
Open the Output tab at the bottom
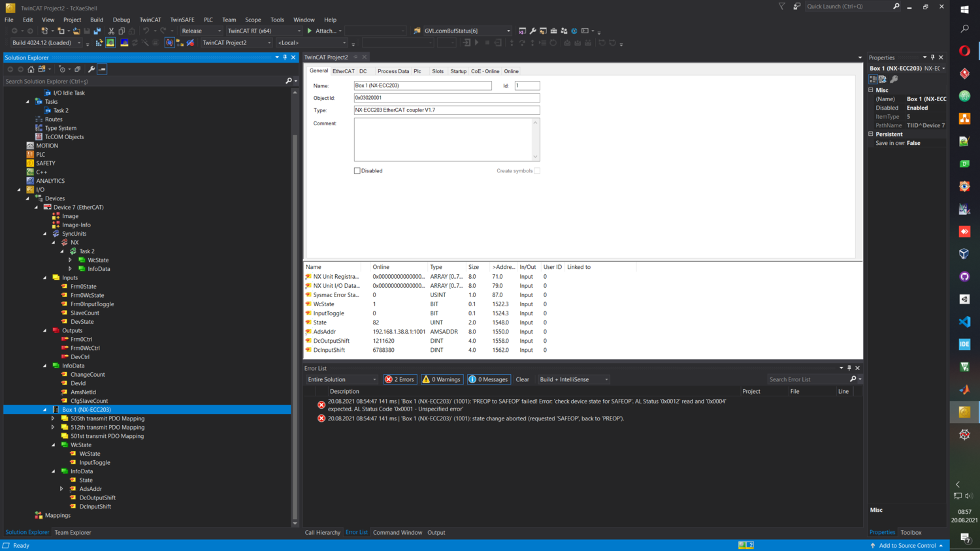point(436,533)
